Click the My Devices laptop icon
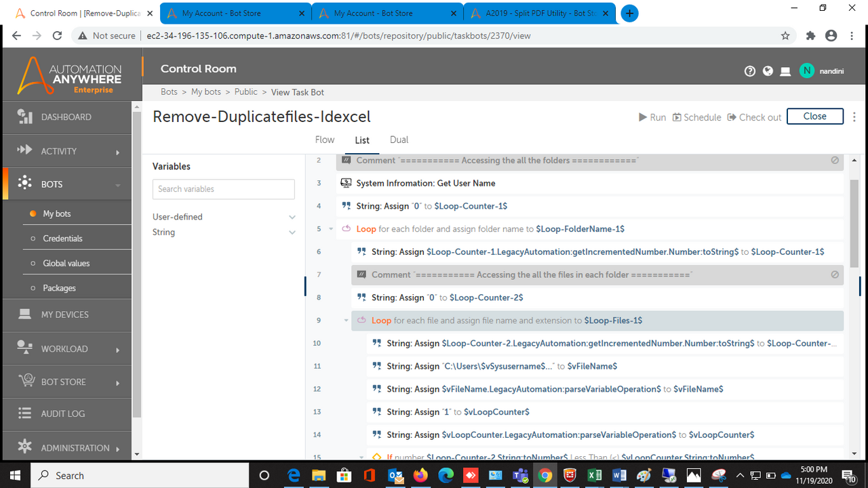Viewport: 868px width, 488px height. coord(24,314)
